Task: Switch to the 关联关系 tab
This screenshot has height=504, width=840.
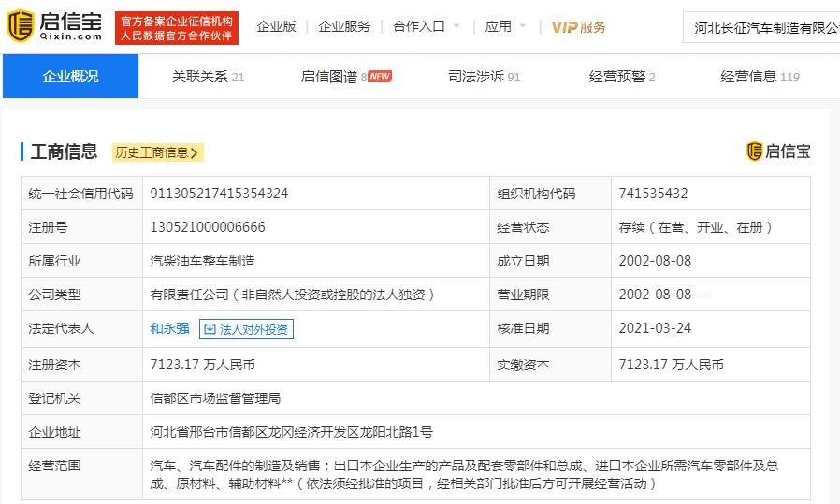Action: click(208, 77)
